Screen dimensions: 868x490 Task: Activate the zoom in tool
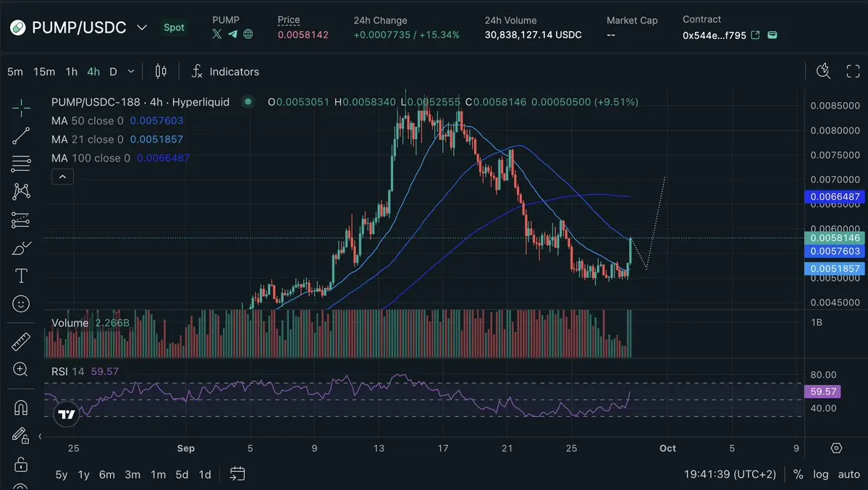click(x=21, y=369)
